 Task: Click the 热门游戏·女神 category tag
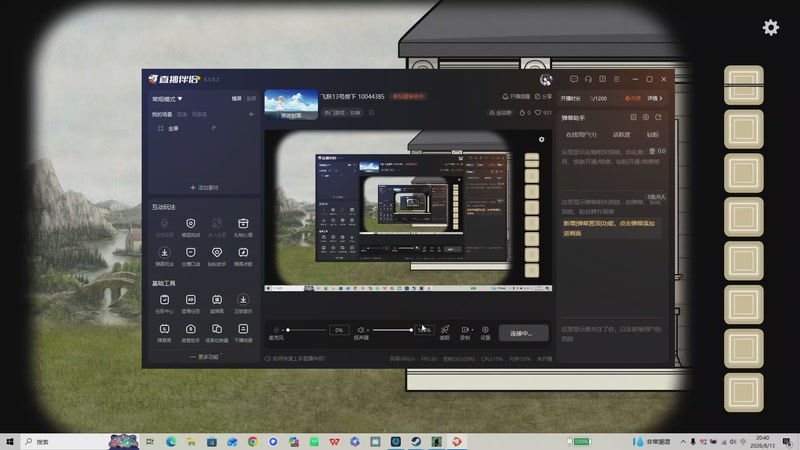pyautogui.click(x=342, y=113)
